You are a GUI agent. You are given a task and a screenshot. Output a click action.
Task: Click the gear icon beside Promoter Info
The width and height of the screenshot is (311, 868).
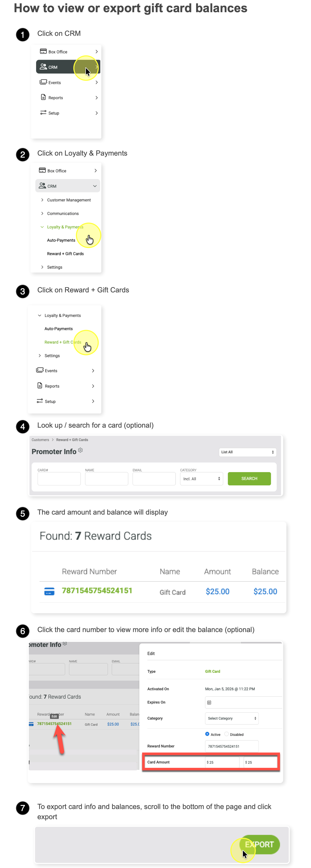pyautogui.click(x=81, y=450)
